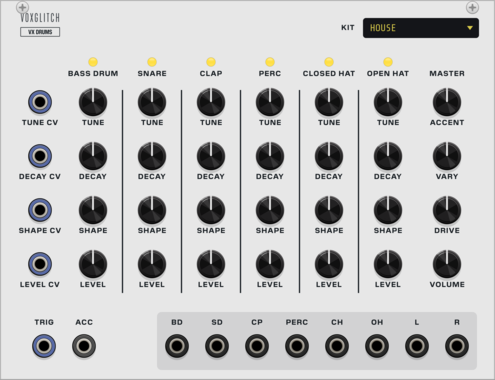The width and height of the screenshot is (495, 380).
Task: Click the Bass Drum LEVEL knob
Action: point(93,264)
